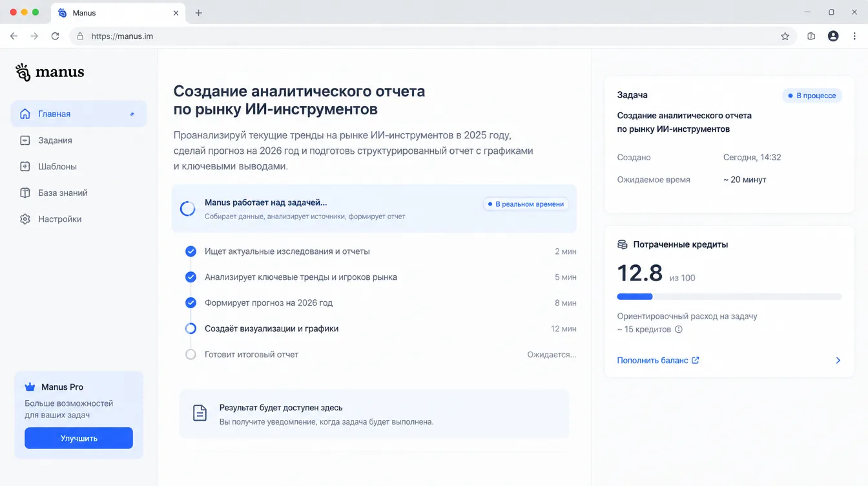Open the browser profile avatar icon
This screenshot has height=486, width=868.
pyautogui.click(x=833, y=36)
